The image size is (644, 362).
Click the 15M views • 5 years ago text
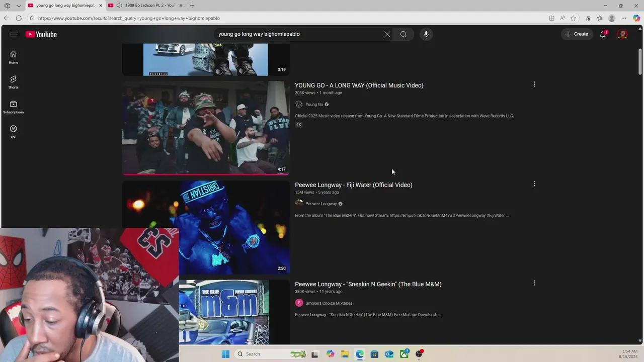(x=317, y=193)
